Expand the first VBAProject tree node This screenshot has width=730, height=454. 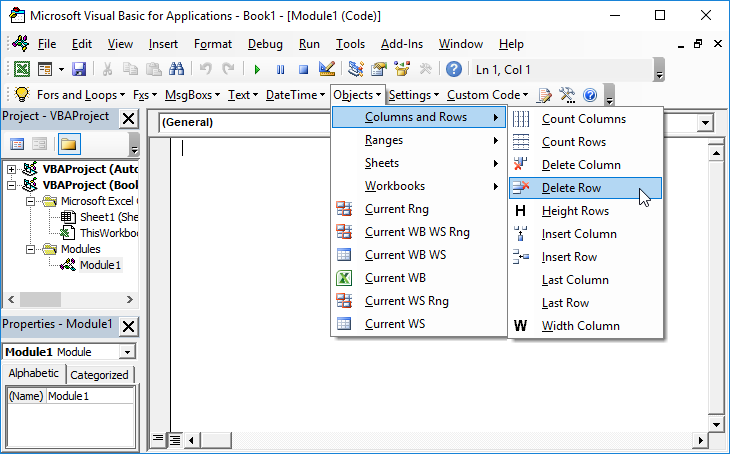tap(12, 170)
